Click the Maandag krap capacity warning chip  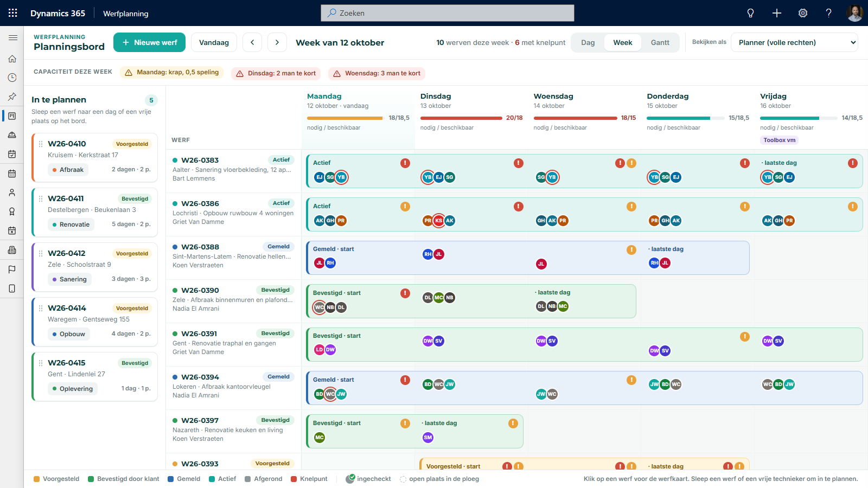pyautogui.click(x=172, y=73)
